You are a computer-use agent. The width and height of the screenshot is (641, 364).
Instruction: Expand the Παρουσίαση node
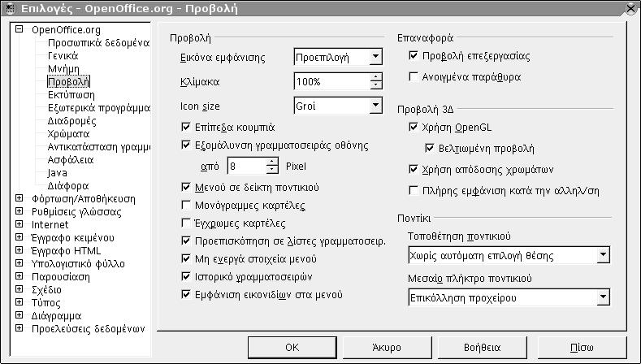click(19, 276)
